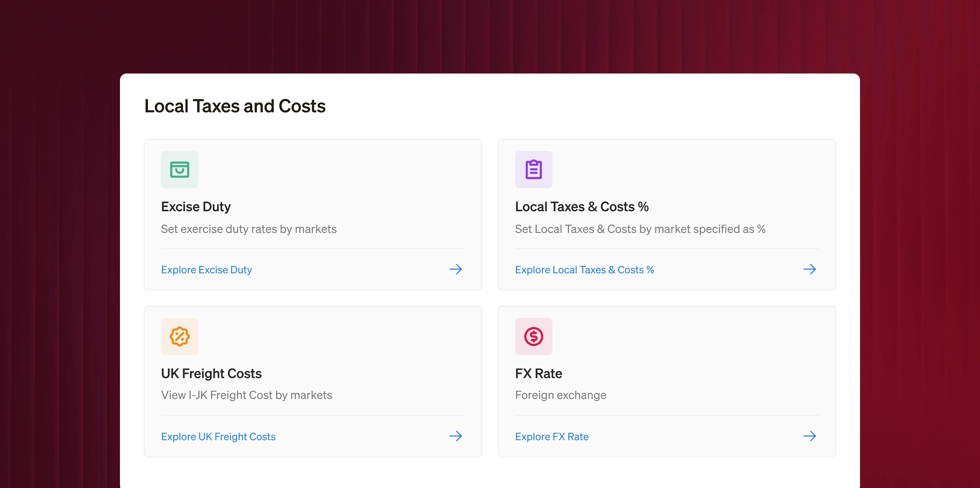Click the arrow beside Explore Excise Duty
The image size is (980, 488).
(455, 269)
